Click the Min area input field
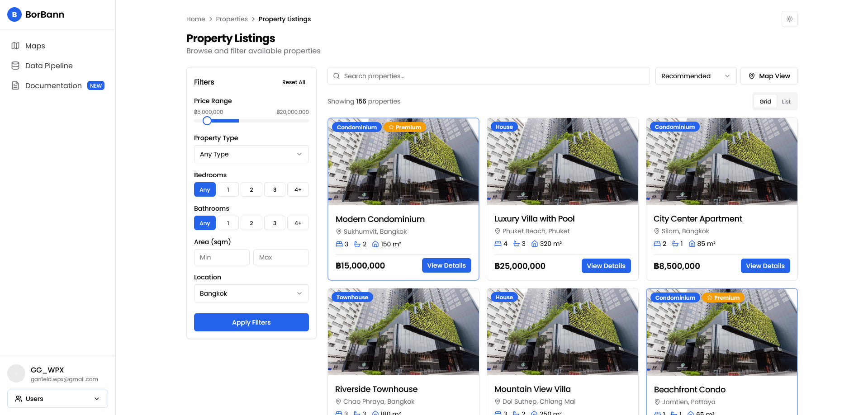 [222, 257]
